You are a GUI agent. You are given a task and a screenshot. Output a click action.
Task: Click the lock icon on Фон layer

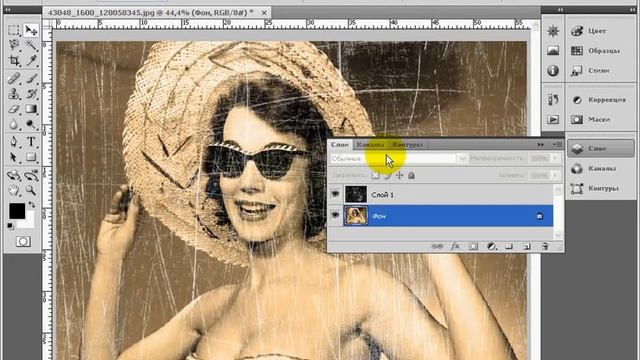[540, 216]
